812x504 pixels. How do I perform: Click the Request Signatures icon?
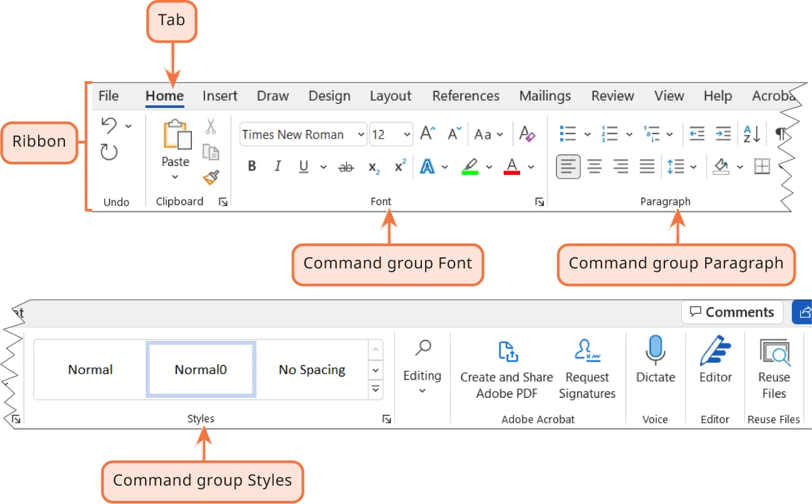(x=586, y=351)
